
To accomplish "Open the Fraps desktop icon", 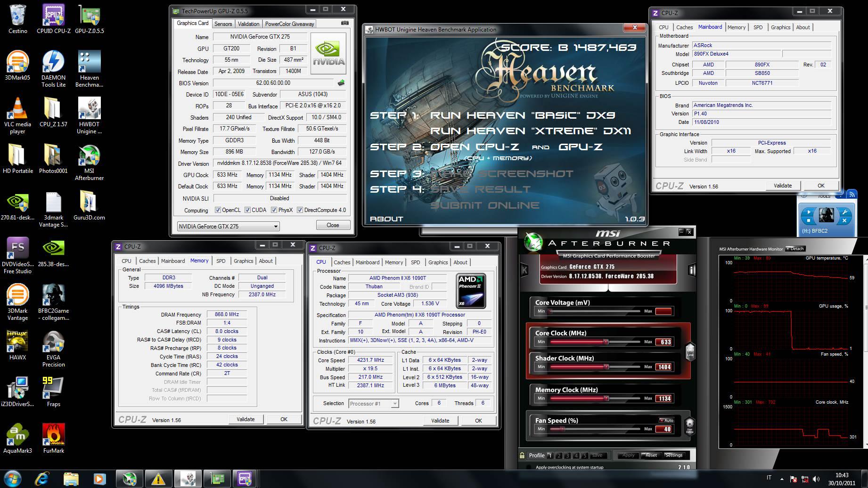I will [53, 391].
